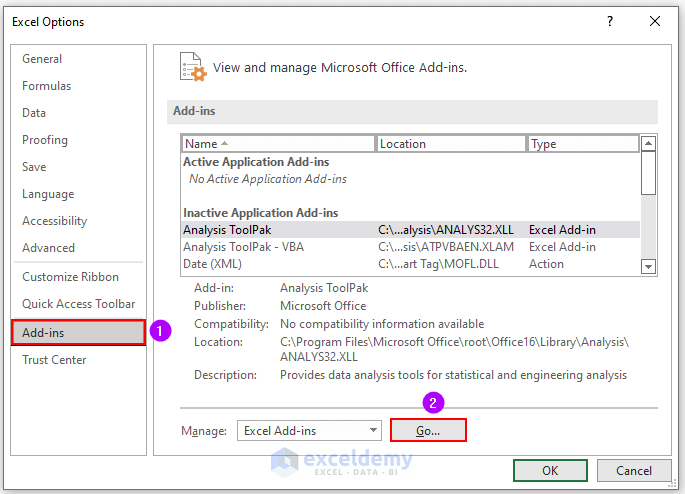Viewport: 685px width, 494px height.
Task: Open the General options category
Action: click(42, 59)
